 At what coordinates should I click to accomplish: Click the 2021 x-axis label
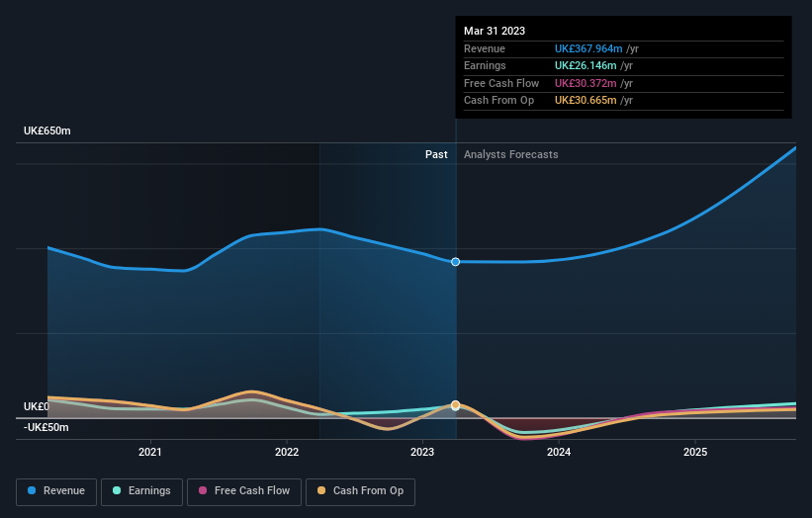click(x=150, y=453)
